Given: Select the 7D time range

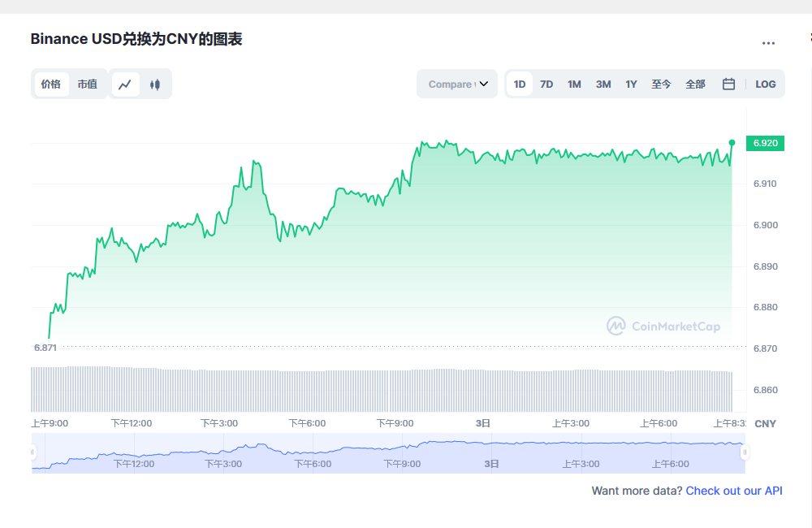Looking at the screenshot, I should pyautogui.click(x=546, y=84).
